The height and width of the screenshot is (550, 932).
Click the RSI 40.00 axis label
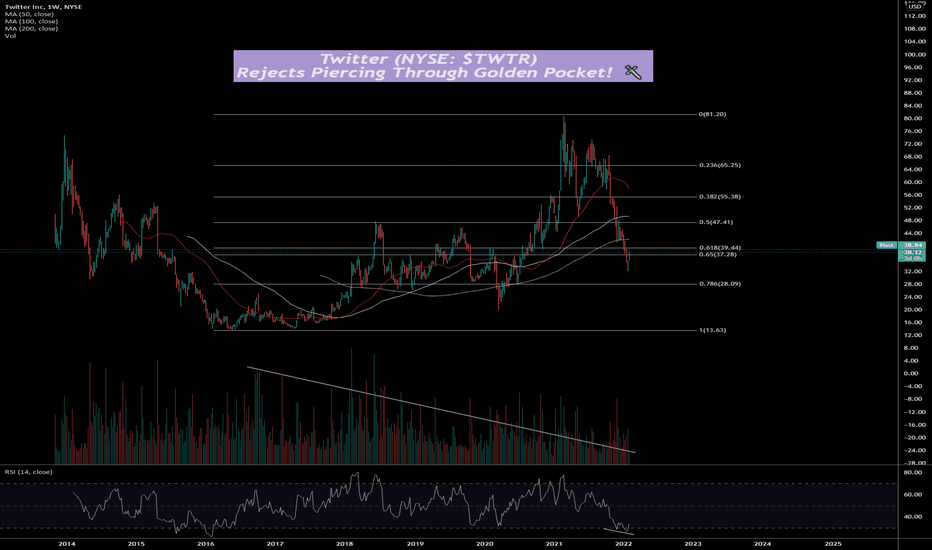[x=913, y=517]
